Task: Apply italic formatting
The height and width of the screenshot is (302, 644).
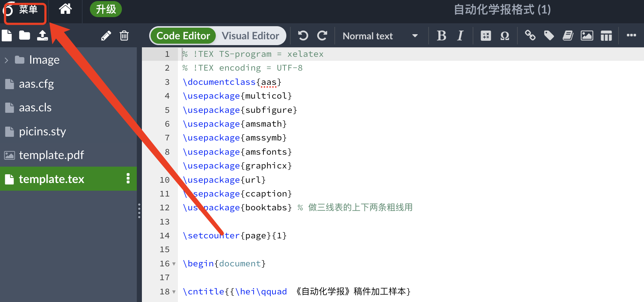Action: point(460,36)
